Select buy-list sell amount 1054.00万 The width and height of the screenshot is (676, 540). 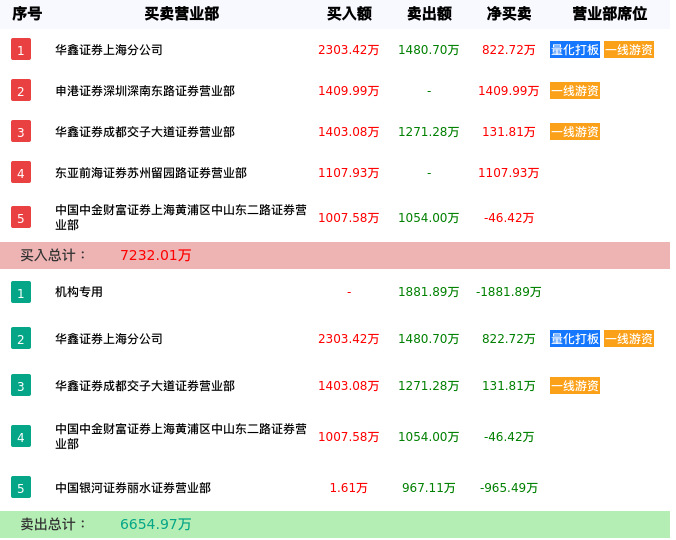429,218
